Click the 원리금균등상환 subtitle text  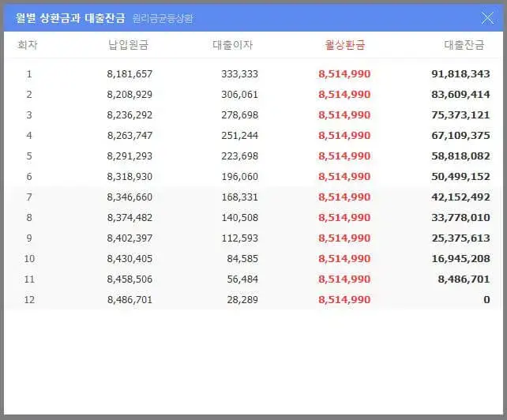coord(163,18)
